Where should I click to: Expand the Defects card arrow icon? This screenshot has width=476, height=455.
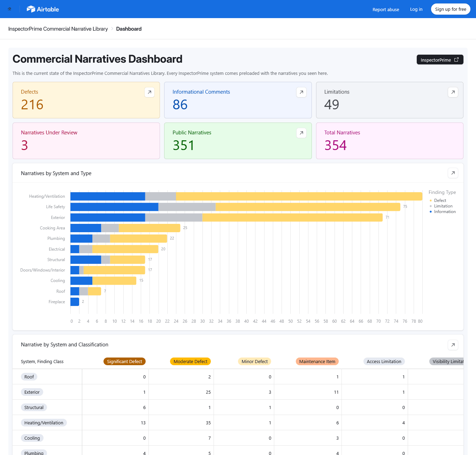click(x=149, y=92)
